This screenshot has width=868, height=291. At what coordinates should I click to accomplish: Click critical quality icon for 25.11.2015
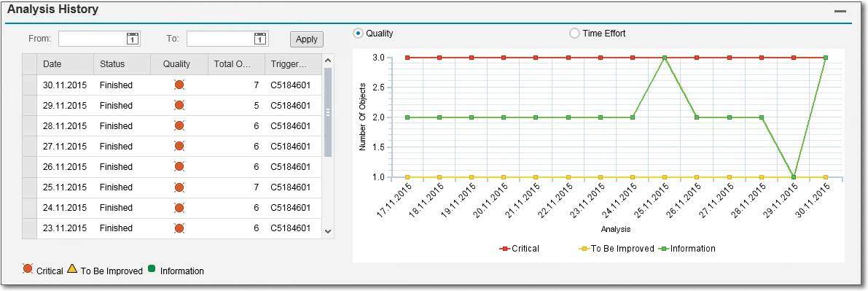[x=179, y=187]
